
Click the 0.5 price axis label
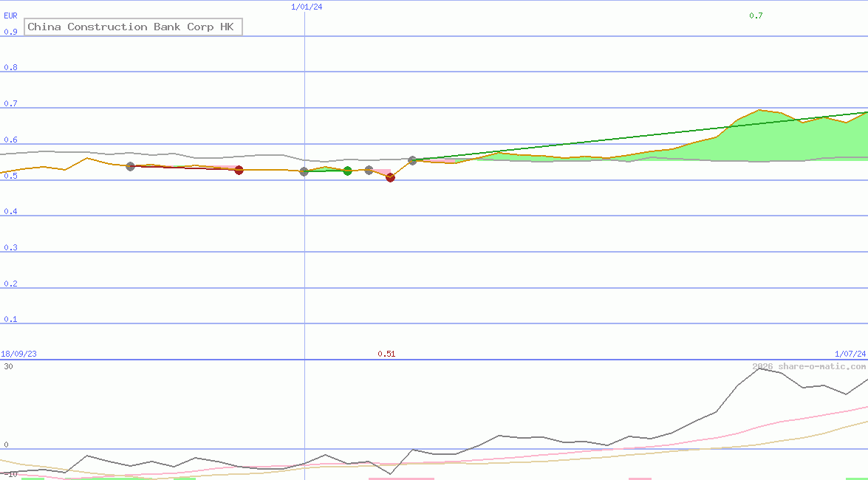[x=10, y=176]
